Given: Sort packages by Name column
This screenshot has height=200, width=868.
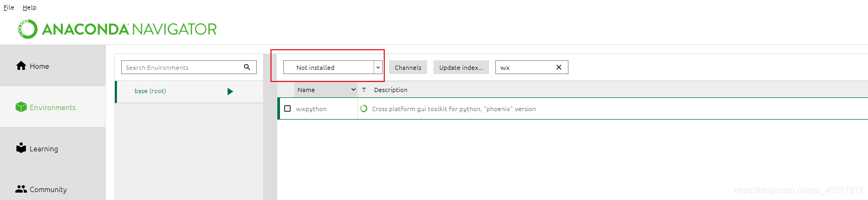Looking at the screenshot, I should tap(326, 89).
